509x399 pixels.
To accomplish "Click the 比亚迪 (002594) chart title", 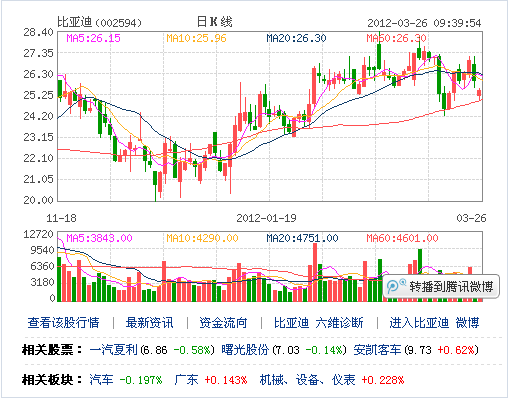I will [x=100, y=22].
